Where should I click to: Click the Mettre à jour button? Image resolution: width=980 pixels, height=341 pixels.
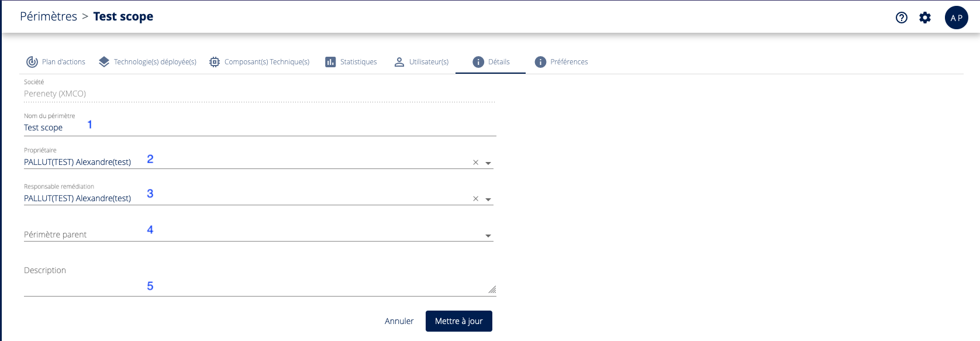(x=458, y=321)
